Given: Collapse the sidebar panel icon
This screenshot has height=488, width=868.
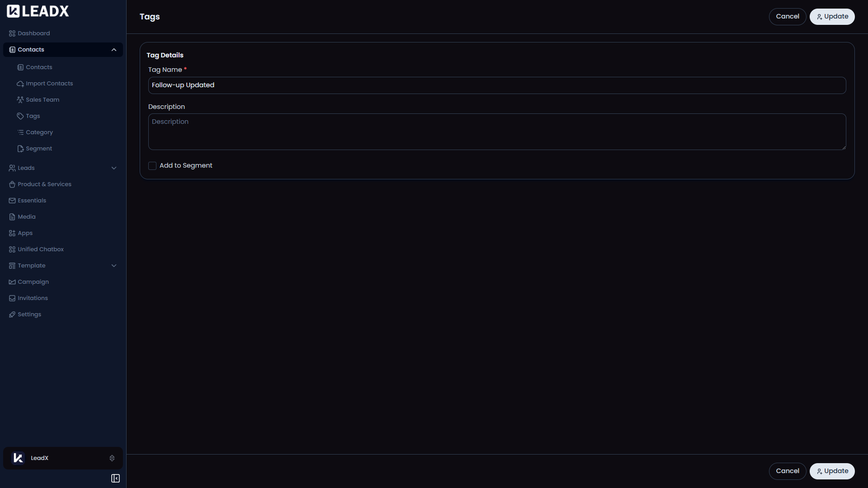Looking at the screenshot, I should (x=115, y=479).
